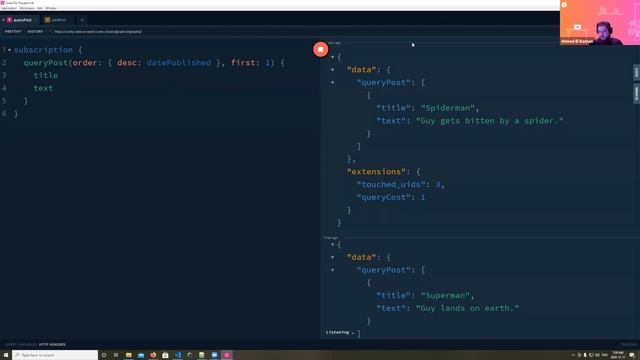The height and width of the screenshot is (360, 640).
Task: Open the Edit menu
Action: tap(40, 8)
